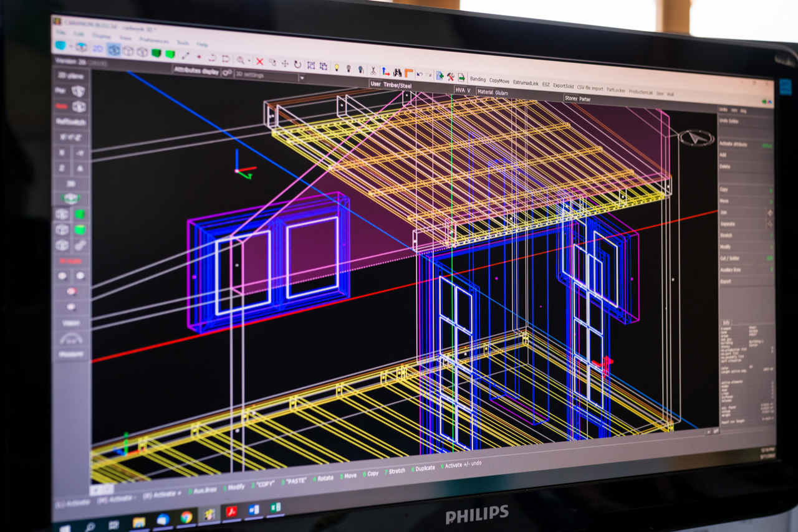Click the colored axis arrows icon

click(x=385, y=72)
